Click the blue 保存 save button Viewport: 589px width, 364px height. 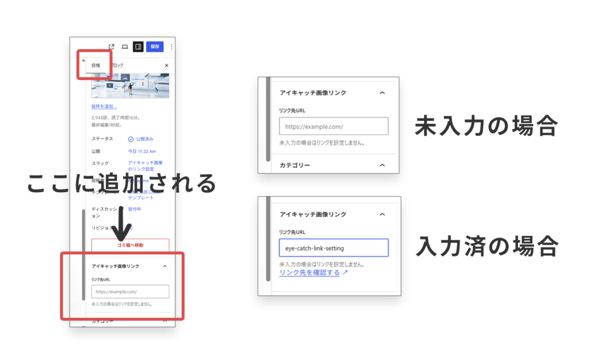click(x=155, y=47)
